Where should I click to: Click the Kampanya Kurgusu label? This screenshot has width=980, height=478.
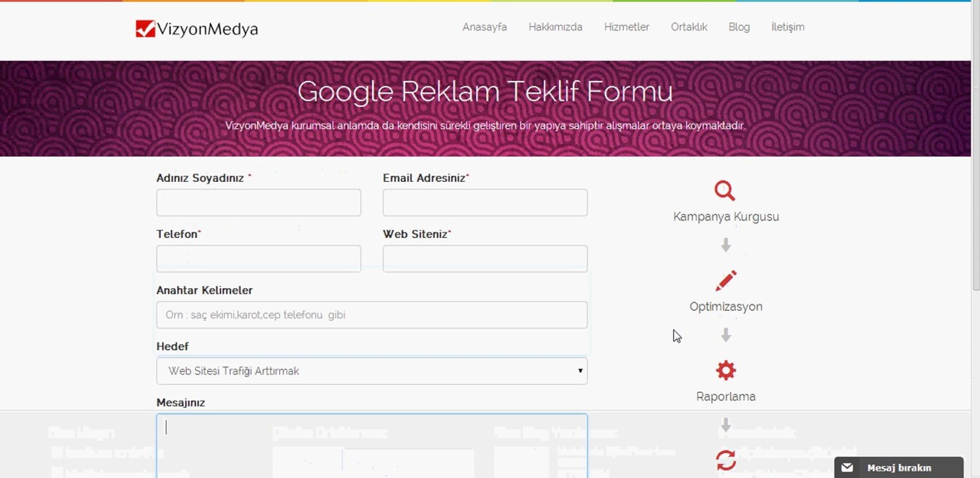click(x=726, y=217)
